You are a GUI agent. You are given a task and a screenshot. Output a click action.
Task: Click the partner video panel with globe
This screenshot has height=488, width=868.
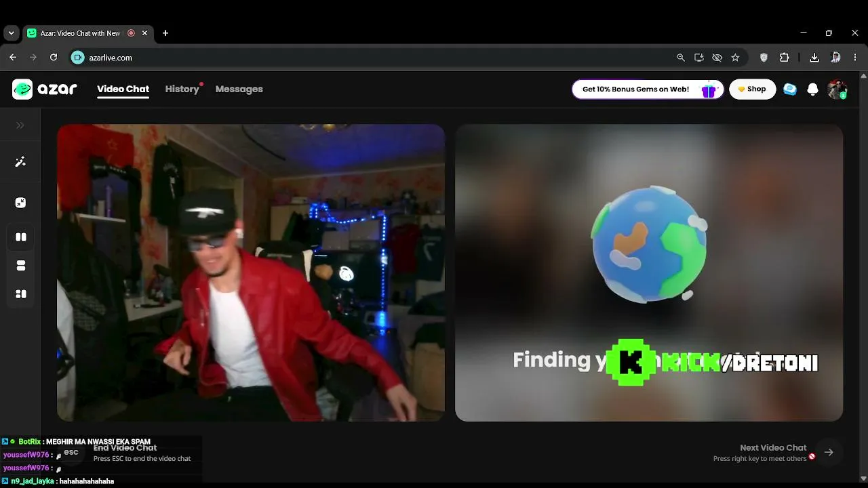pos(649,272)
